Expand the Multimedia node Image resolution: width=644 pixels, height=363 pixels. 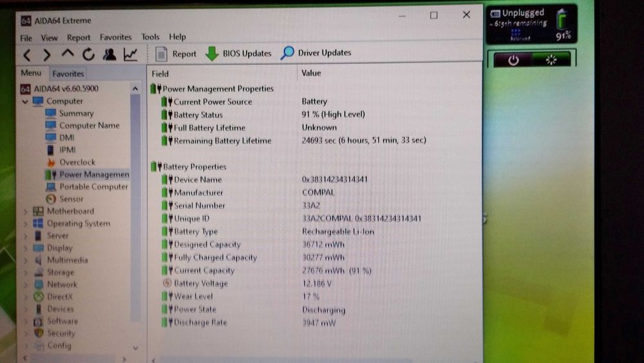pyautogui.click(x=26, y=260)
